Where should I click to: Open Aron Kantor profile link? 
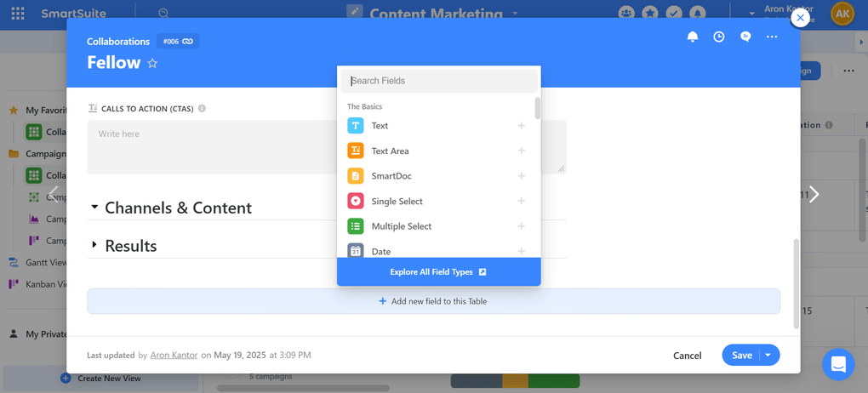tap(174, 355)
